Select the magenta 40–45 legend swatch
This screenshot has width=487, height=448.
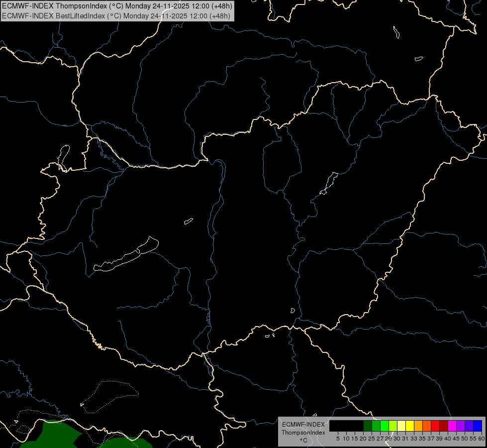point(452,426)
